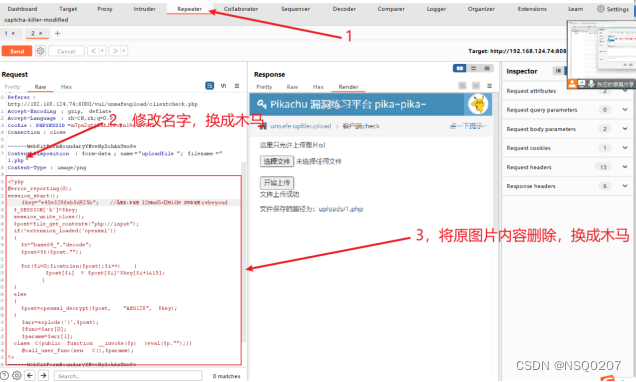Screen dimensions: 636x382
Task: Click Pikachu avatar in rendered page
Action: (478, 105)
